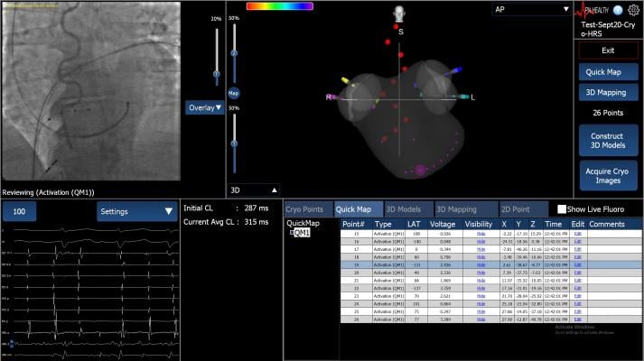Click the rainbow color scale bar
This screenshot has height=361, width=644.
point(279,6)
